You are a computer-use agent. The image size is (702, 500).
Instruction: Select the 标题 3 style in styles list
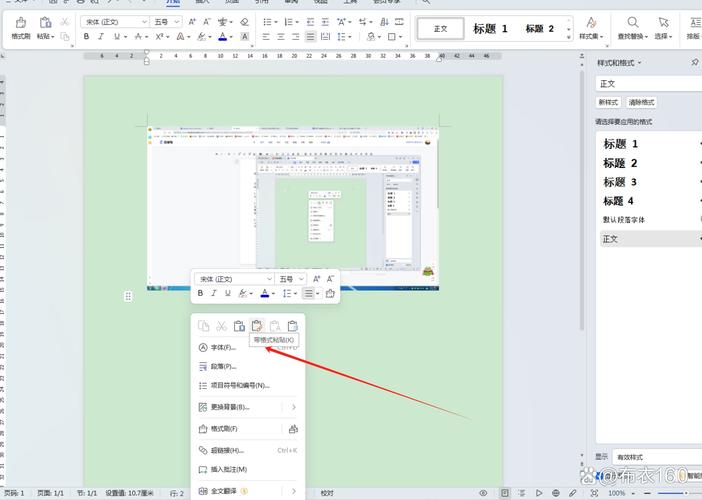click(620, 182)
